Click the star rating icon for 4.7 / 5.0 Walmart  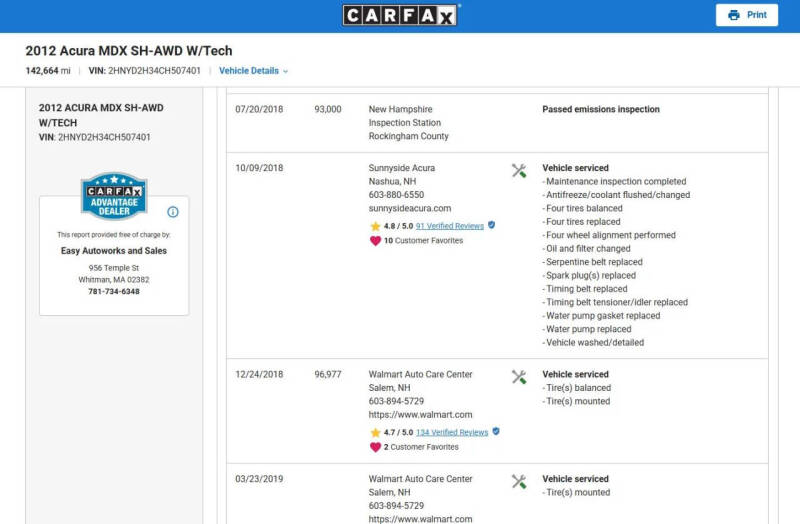376,433
